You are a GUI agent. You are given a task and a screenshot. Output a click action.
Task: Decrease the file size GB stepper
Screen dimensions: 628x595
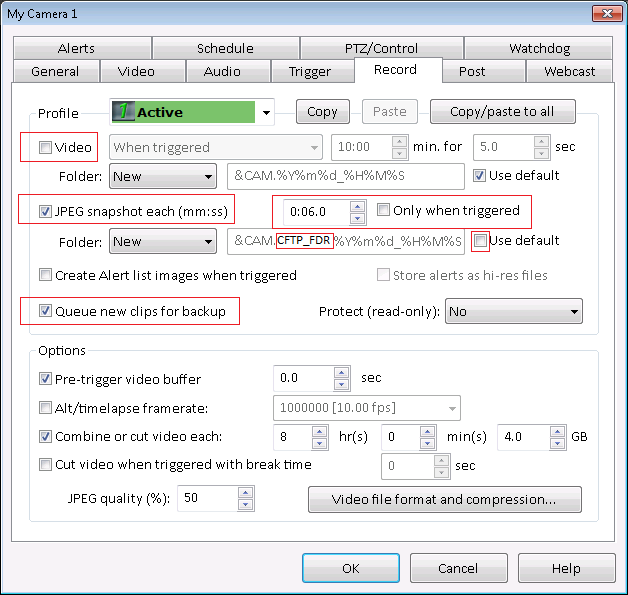(x=558, y=443)
